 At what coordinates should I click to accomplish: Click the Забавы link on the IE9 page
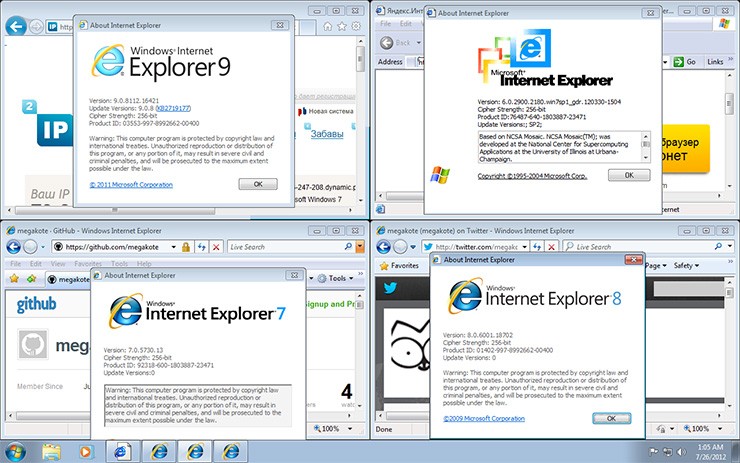(x=327, y=134)
